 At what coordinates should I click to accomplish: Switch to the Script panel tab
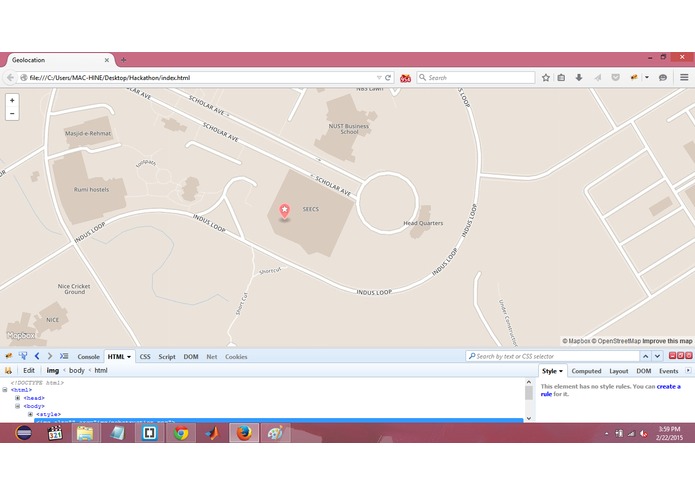[167, 357]
